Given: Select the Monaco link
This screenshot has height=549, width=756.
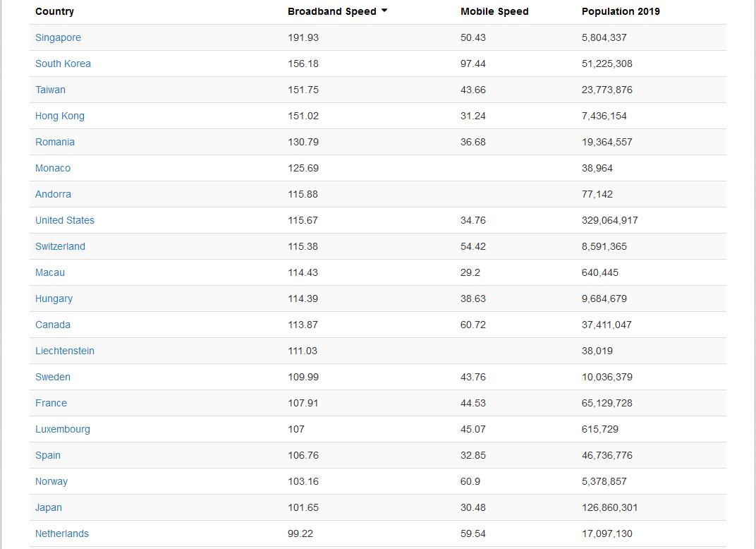Looking at the screenshot, I should pos(53,168).
